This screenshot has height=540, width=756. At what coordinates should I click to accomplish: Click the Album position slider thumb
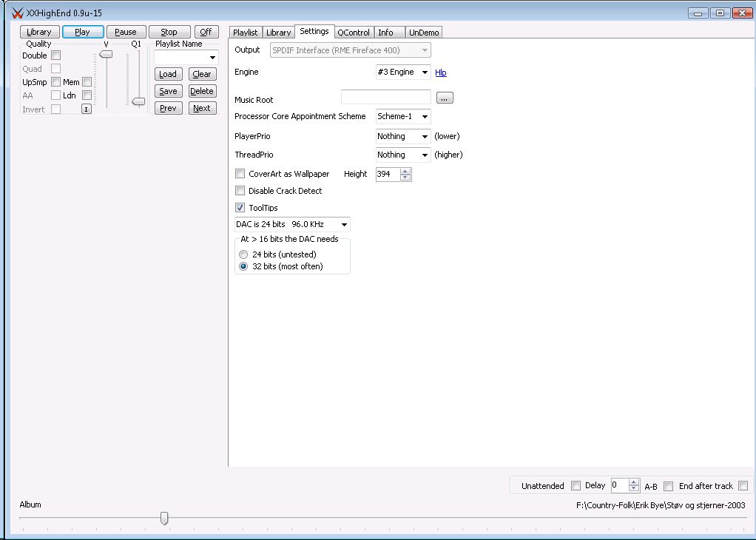pos(164,519)
